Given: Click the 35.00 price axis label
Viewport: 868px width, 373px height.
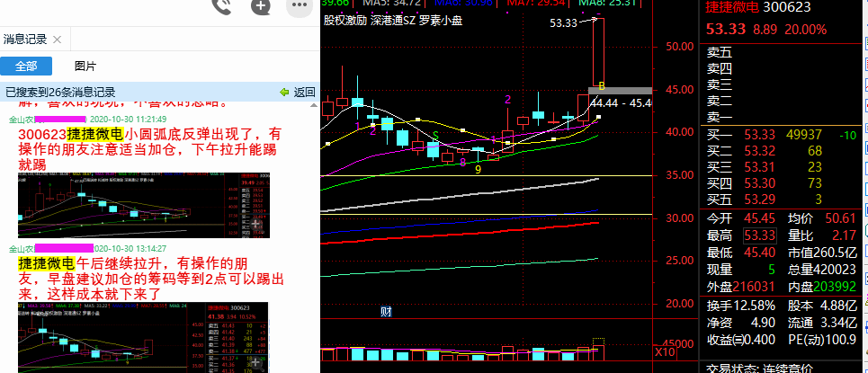Looking at the screenshot, I should coord(679,175).
